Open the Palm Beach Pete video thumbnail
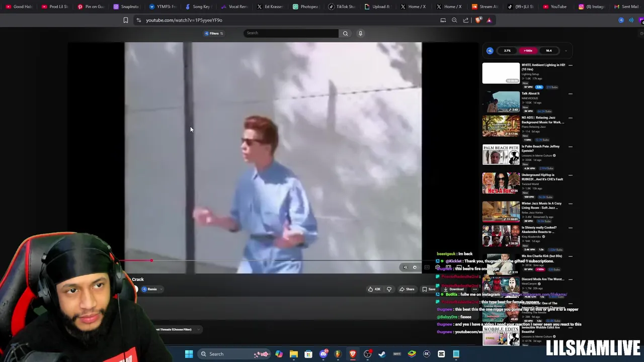This screenshot has height=362, width=644. coord(501,155)
